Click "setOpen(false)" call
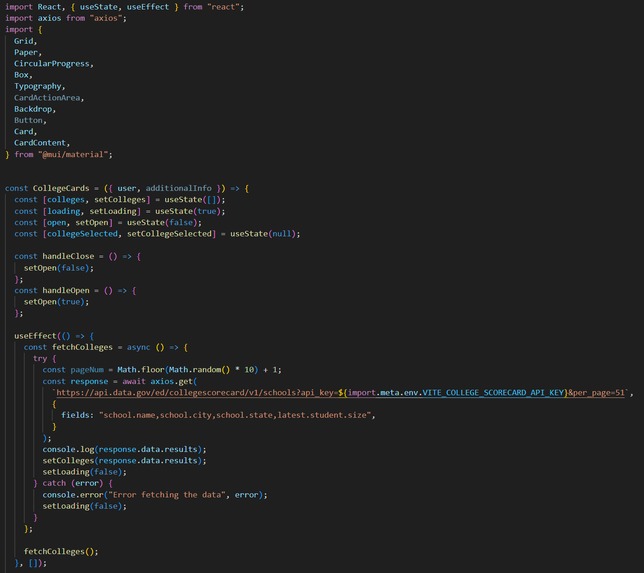Image resolution: width=644 pixels, height=573 pixels. [x=57, y=268]
